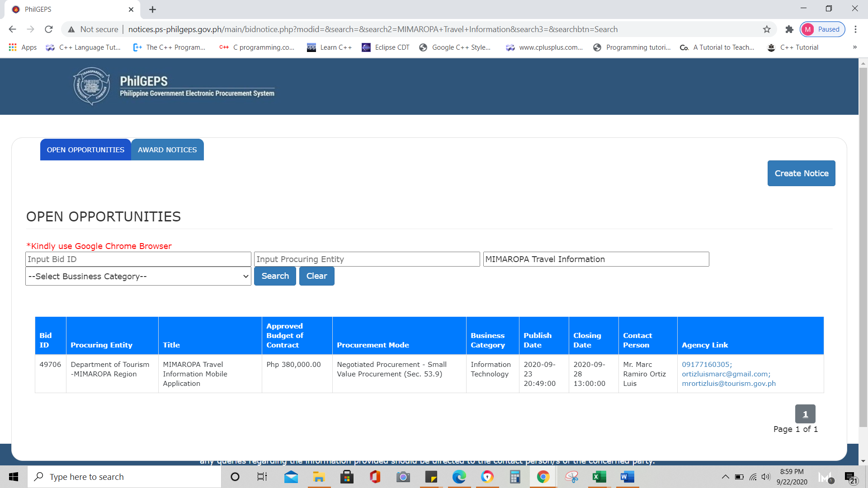Screen dimensions: 868x488
Task: Click the browser forward arrow
Action: (x=30, y=29)
